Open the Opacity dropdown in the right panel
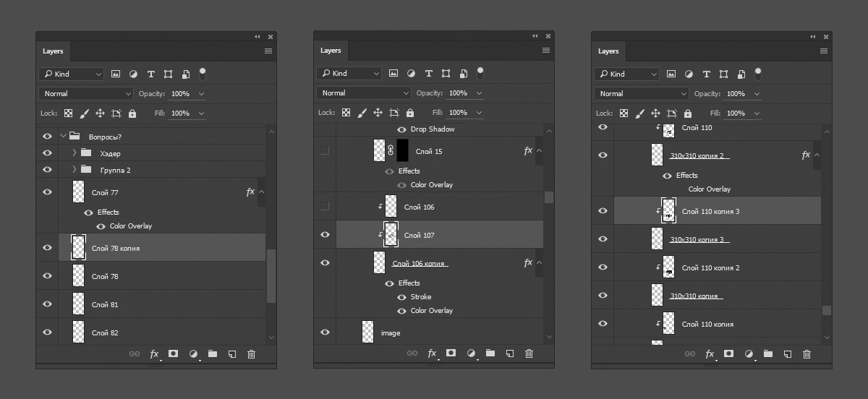 pyautogui.click(x=757, y=94)
